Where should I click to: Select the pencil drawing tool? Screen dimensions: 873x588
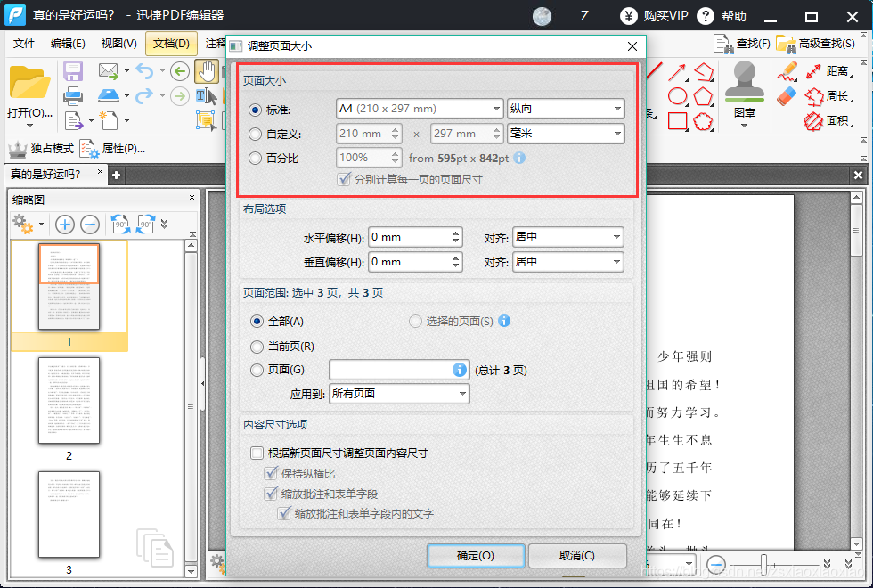[x=787, y=71]
